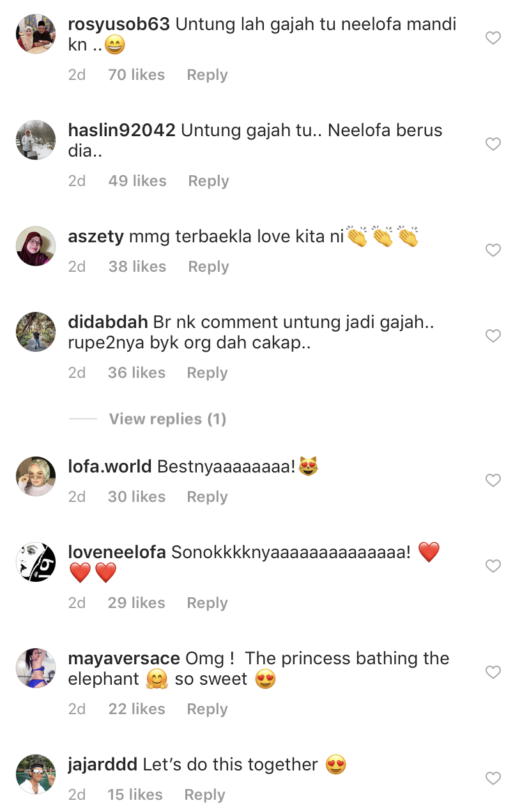This screenshot has height=812, width=529.
Task: Heart jajarddd's comment
Action: [493, 779]
